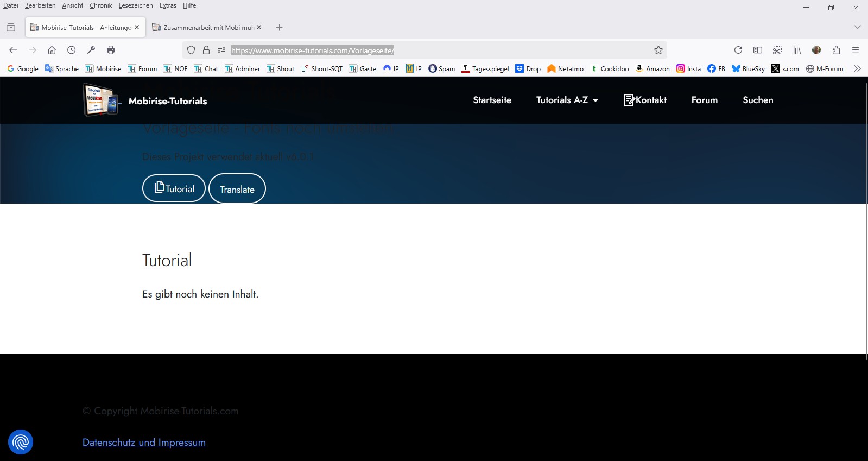Open the Netatmo bookmark
The height and width of the screenshot is (461, 868).
566,68
